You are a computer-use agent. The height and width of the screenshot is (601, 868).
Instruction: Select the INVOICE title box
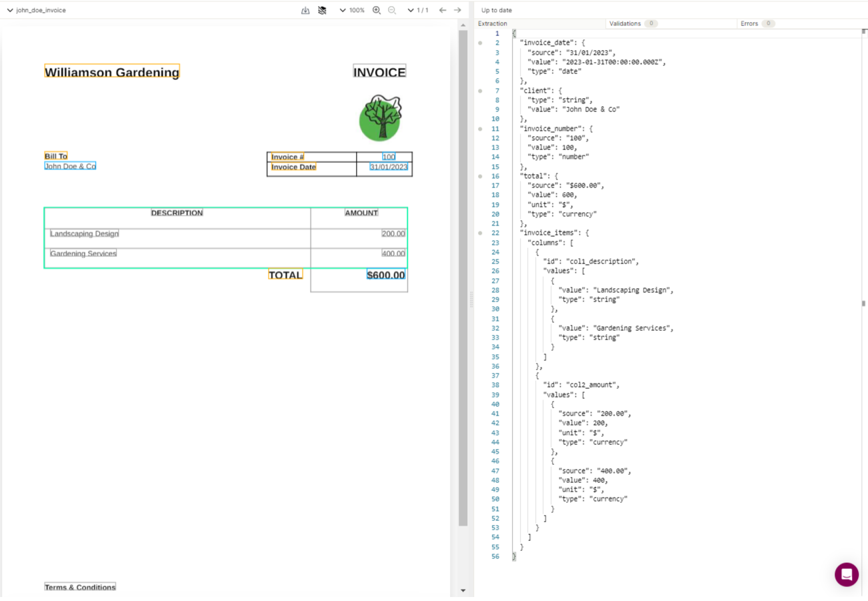(379, 72)
